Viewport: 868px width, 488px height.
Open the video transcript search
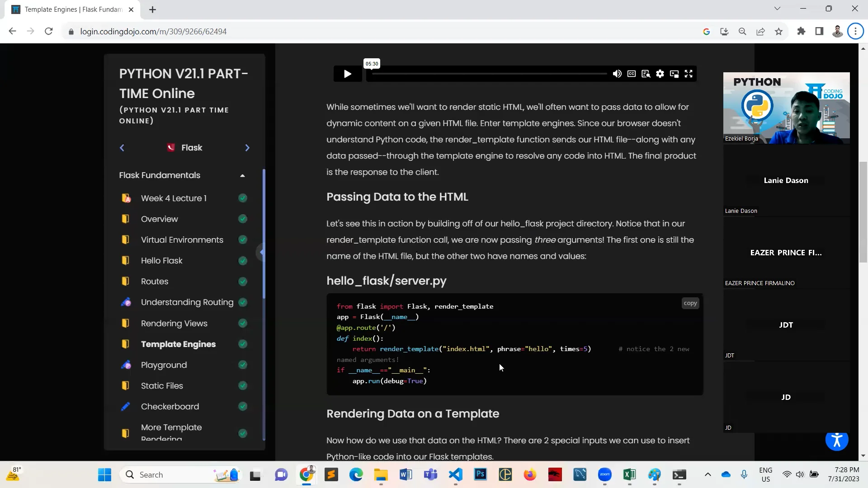point(646,74)
